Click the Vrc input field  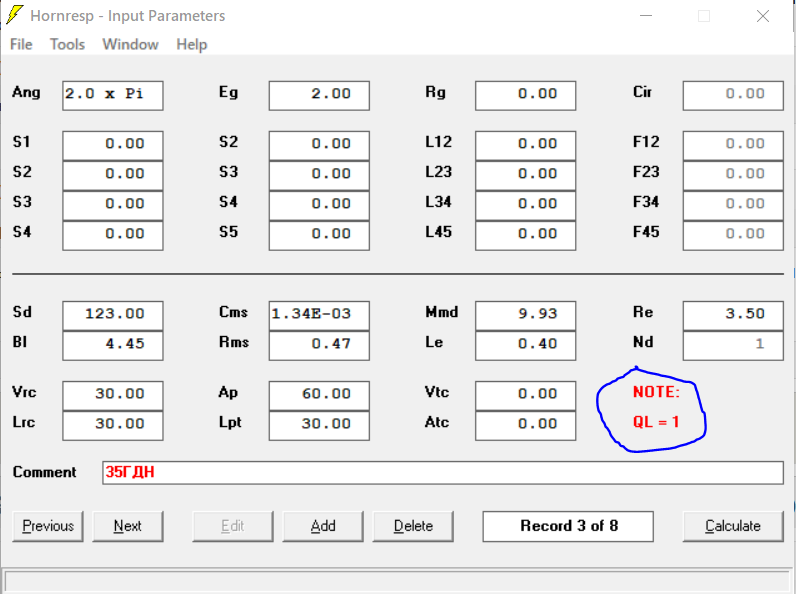113,396
